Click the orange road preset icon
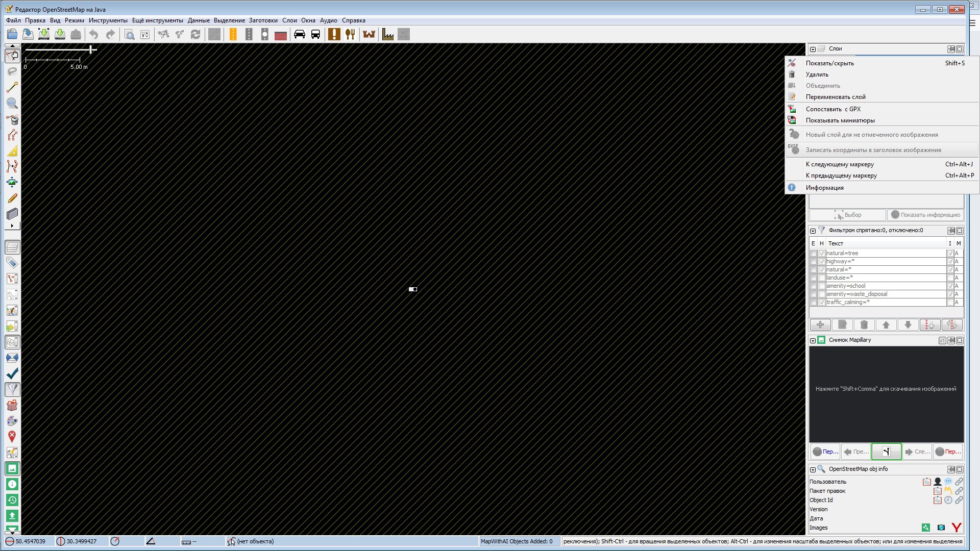Viewport: 980px width, 551px height. coord(233,35)
